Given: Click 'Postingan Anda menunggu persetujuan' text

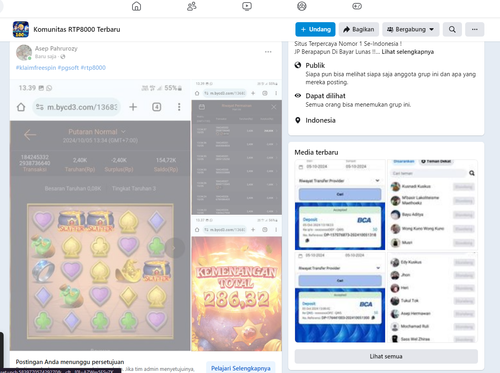Looking at the screenshot, I should (70, 362).
